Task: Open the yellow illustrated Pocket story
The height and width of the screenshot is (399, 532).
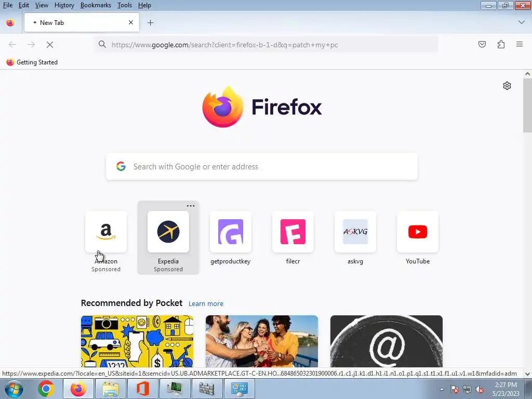Action: (137, 341)
